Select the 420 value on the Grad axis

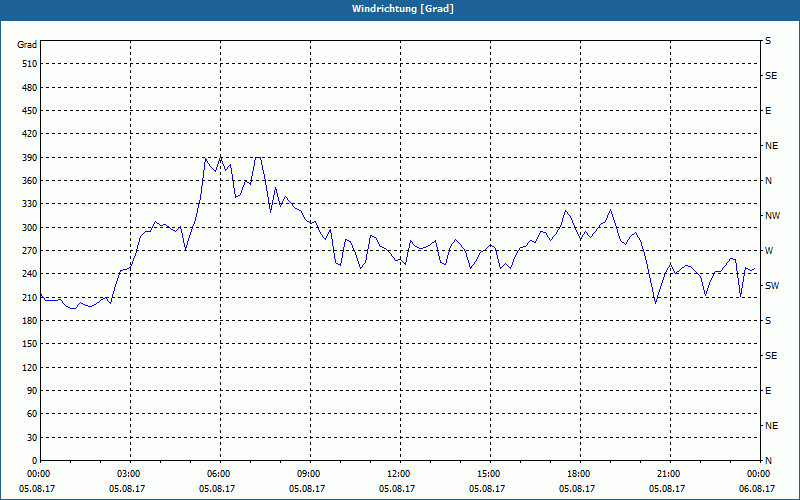(x=30, y=134)
